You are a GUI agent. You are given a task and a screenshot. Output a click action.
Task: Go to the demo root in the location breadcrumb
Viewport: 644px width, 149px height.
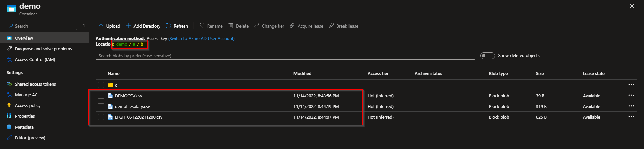[x=122, y=44]
